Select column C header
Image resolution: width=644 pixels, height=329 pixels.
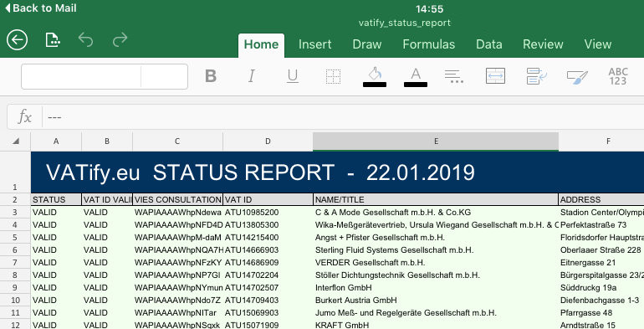pos(177,141)
